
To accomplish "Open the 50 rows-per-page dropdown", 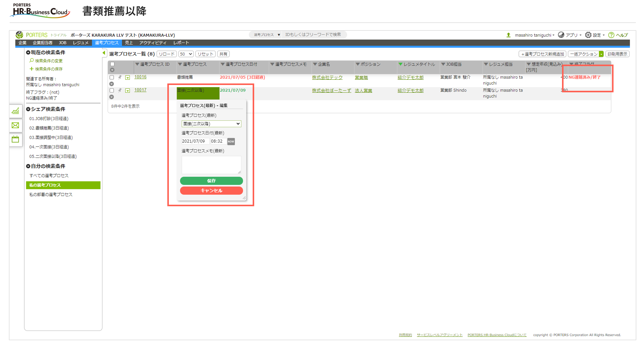I will pos(186,54).
